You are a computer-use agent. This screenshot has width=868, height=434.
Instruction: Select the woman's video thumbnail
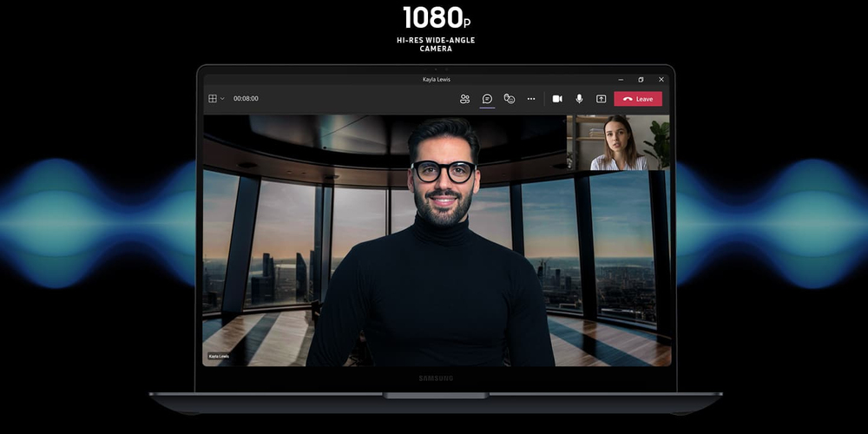tap(618, 142)
